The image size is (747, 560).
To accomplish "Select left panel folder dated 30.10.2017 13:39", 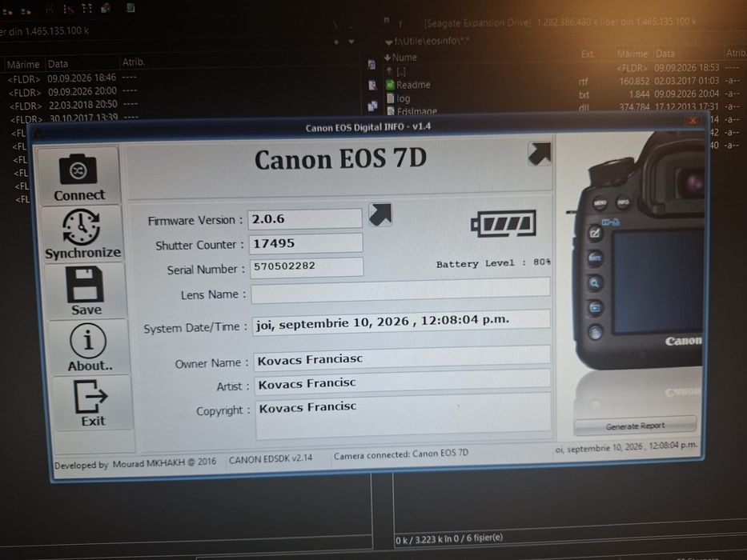I will tap(74, 117).
